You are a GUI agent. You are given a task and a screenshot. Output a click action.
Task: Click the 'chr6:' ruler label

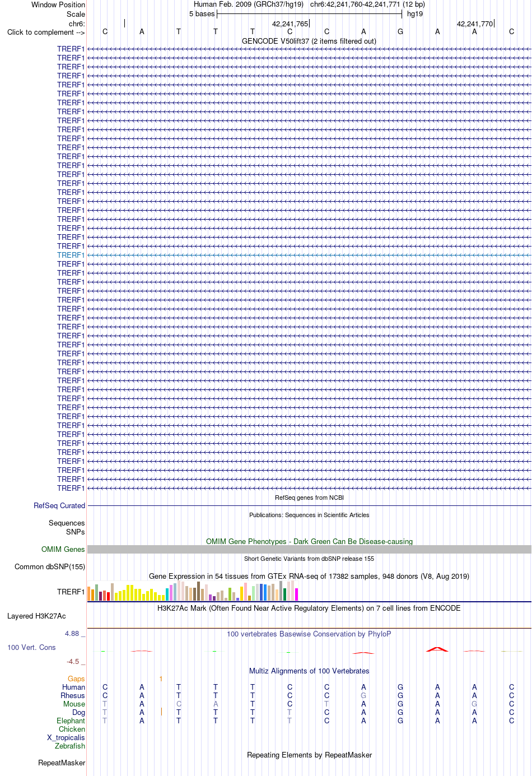coord(77,24)
